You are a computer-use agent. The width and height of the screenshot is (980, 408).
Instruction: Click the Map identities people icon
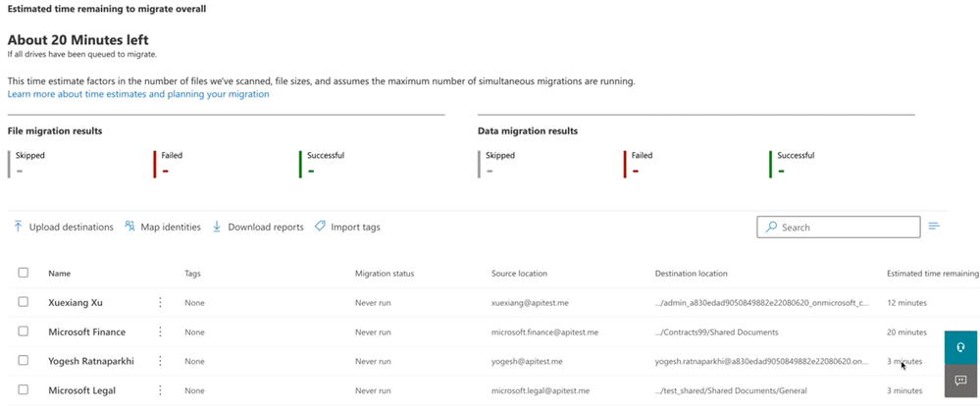click(x=130, y=227)
